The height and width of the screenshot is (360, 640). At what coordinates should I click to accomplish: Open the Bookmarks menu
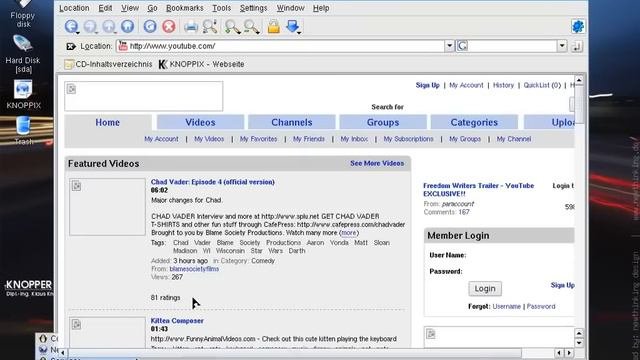click(x=184, y=8)
